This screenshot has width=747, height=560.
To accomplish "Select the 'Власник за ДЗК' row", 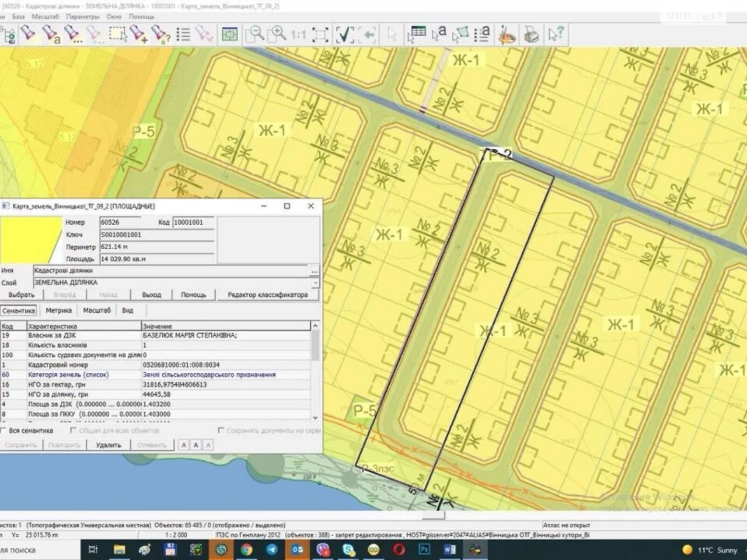I will tap(155, 335).
